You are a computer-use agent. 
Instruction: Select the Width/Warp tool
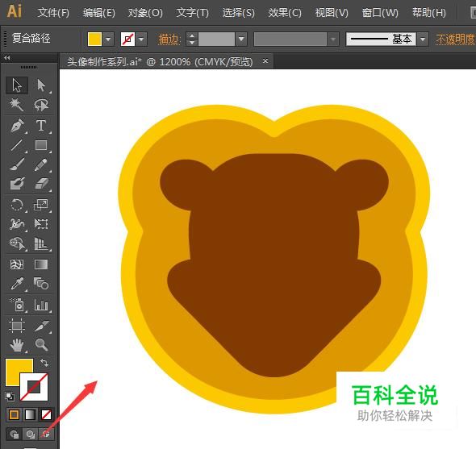click(x=17, y=224)
